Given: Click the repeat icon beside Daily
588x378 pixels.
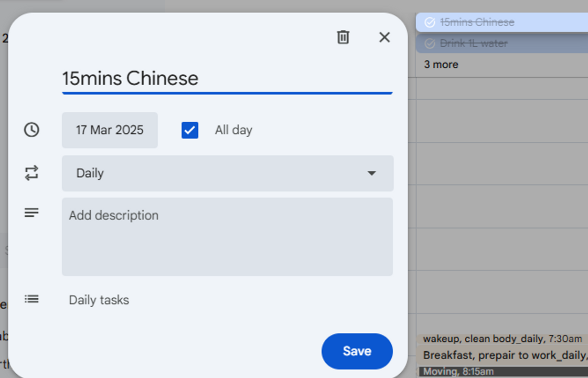Looking at the screenshot, I should click(32, 173).
